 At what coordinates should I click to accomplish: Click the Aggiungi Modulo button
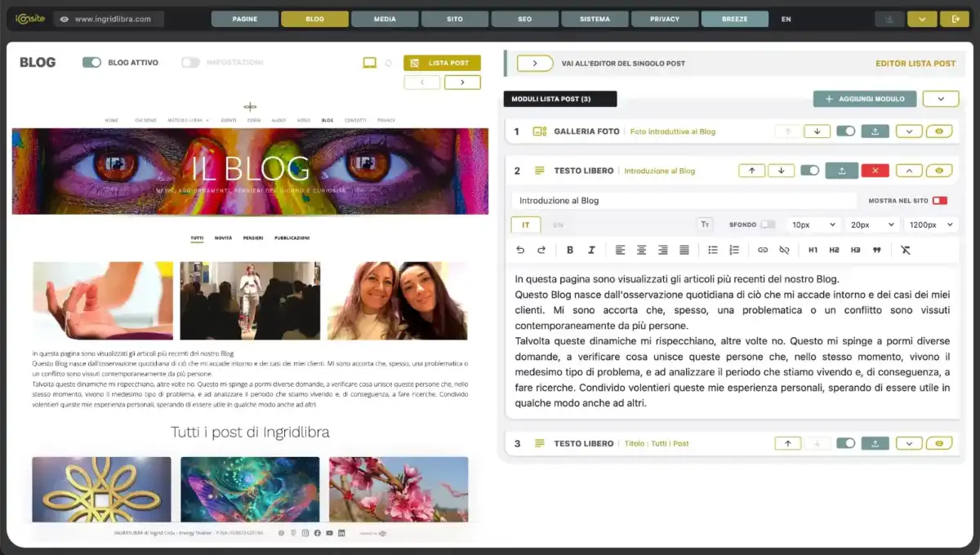pyautogui.click(x=865, y=99)
